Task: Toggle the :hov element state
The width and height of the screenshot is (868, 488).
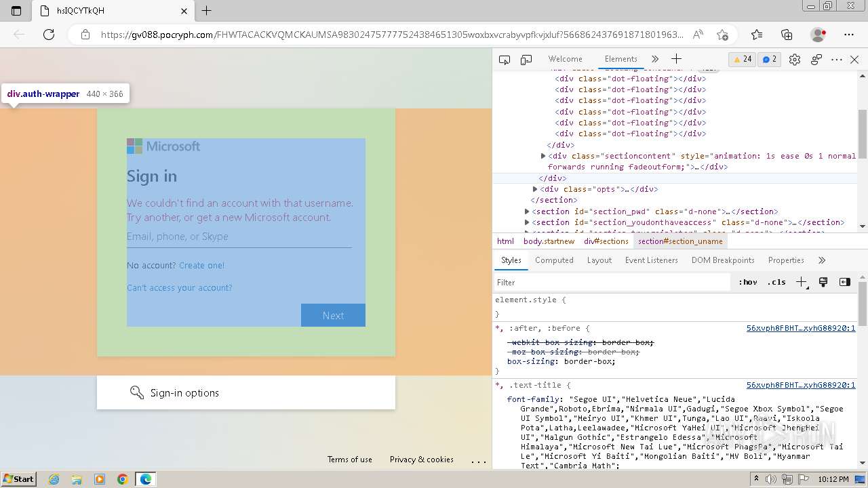Action: click(x=748, y=282)
